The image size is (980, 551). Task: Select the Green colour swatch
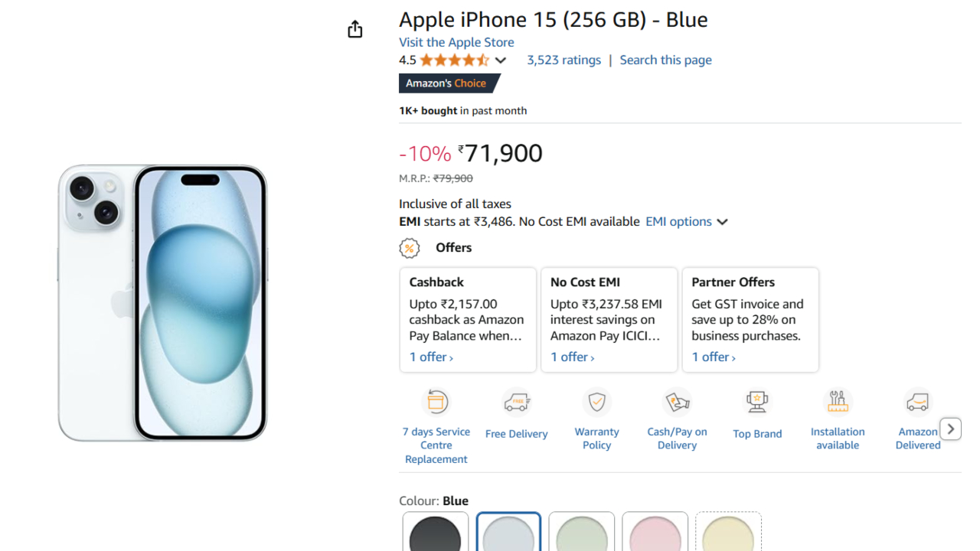pos(582,533)
